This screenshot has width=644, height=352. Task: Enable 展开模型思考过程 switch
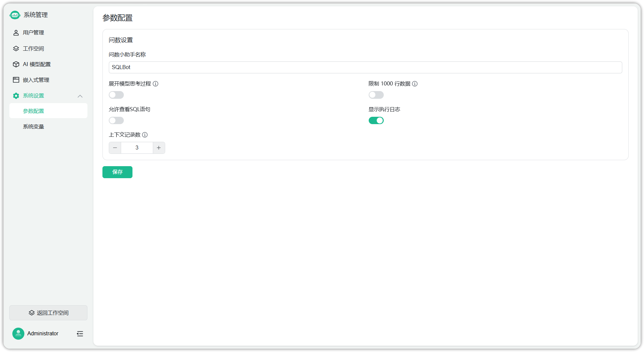click(116, 95)
